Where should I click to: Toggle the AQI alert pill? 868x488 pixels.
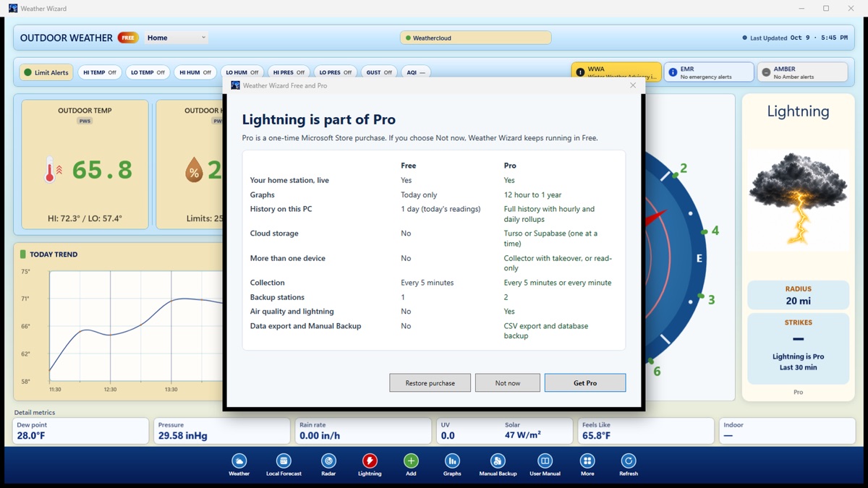[x=416, y=72]
